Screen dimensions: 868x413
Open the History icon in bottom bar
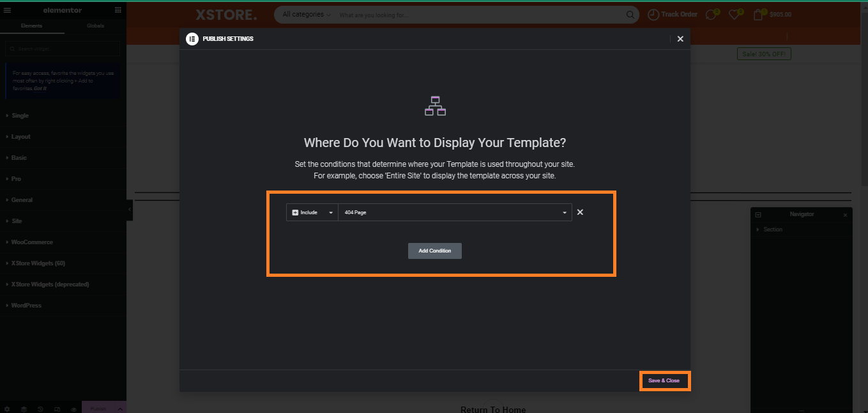pos(40,409)
